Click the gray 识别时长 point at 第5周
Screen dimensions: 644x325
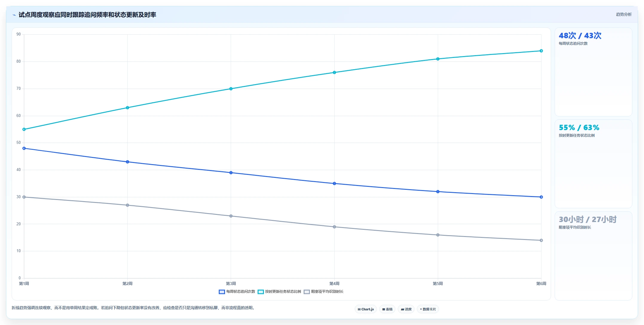pos(438,235)
